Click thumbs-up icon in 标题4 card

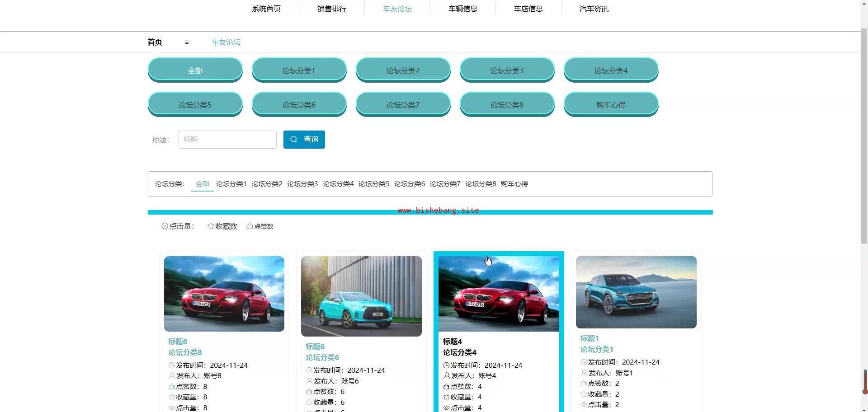tap(446, 386)
